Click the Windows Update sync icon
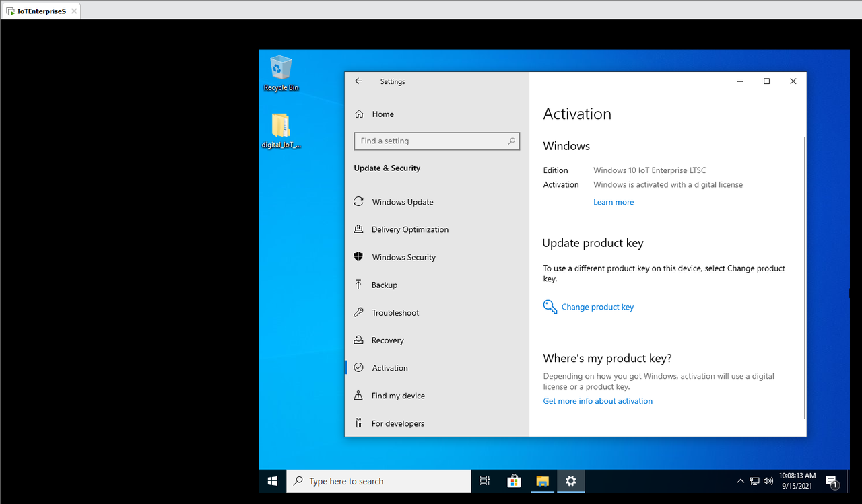Screen dimensions: 862x504 pyautogui.click(x=358, y=202)
